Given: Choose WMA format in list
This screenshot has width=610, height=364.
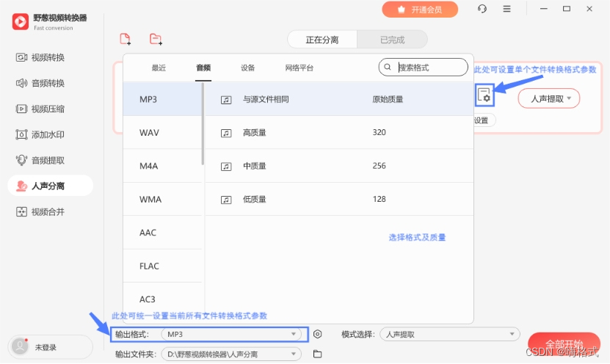Looking at the screenshot, I should pyautogui.click(x=162, y=200).
